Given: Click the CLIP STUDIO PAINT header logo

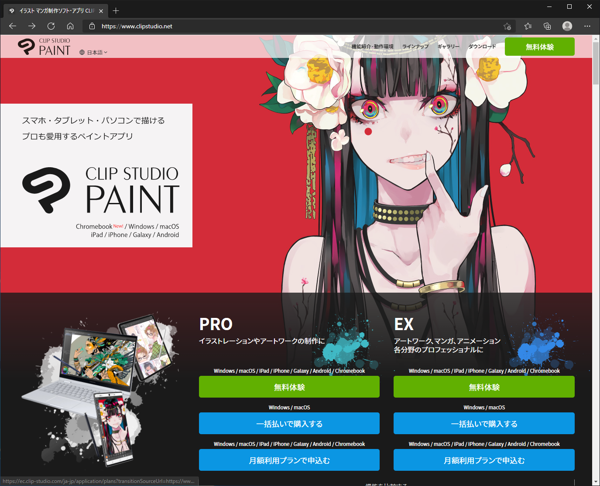Looking at the screenshot, I should (44, 47).
